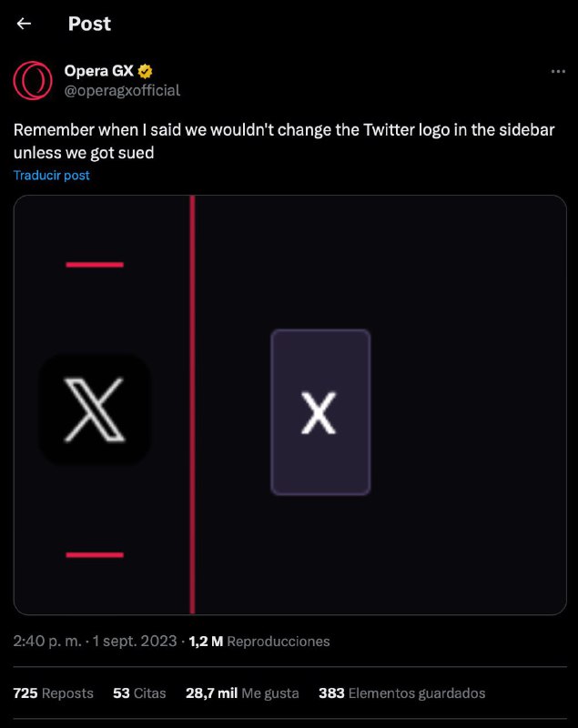Open the three-dot more options menu
The height and width of the screenshot is (728, 578).
560,71
